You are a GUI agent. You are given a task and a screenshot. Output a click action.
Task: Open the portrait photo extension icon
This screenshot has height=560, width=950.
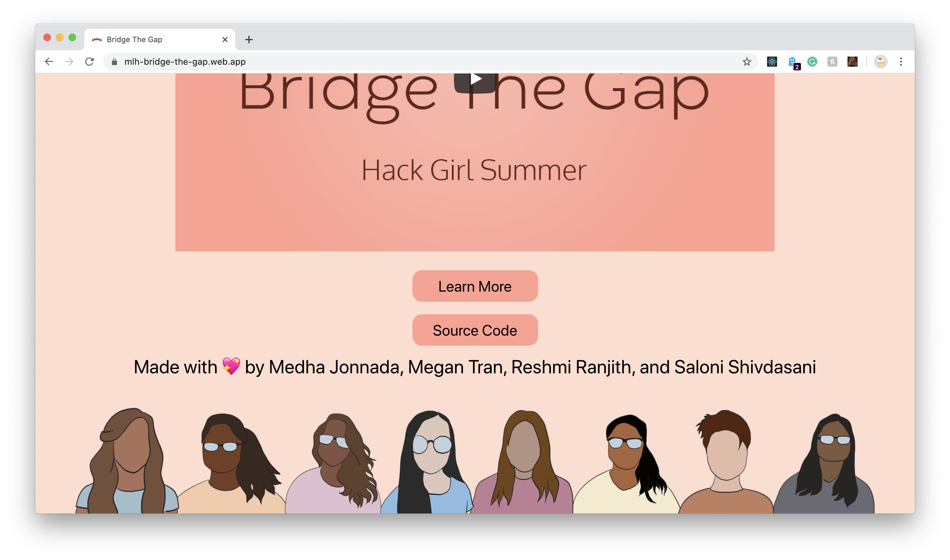pyautogui.click(x=852, y=62)
